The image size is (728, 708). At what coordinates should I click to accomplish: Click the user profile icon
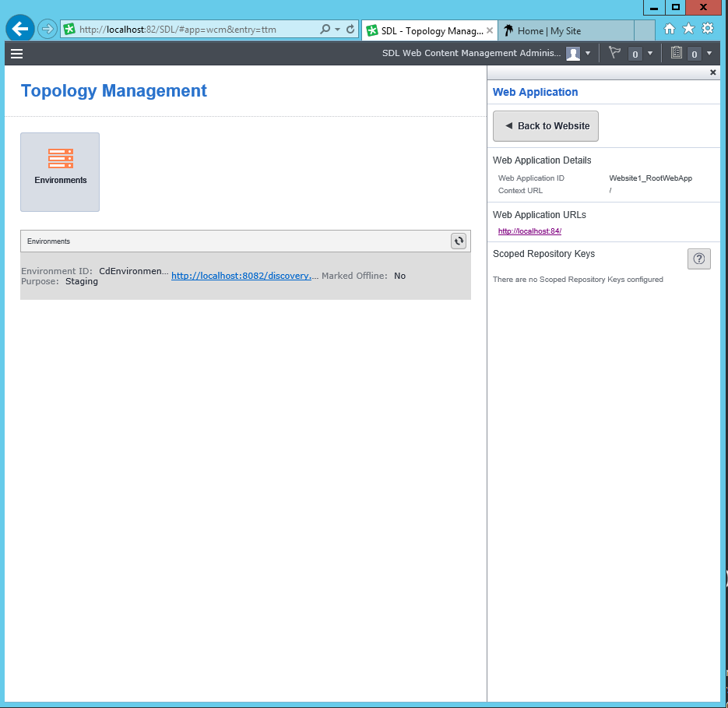coord(573,54)
